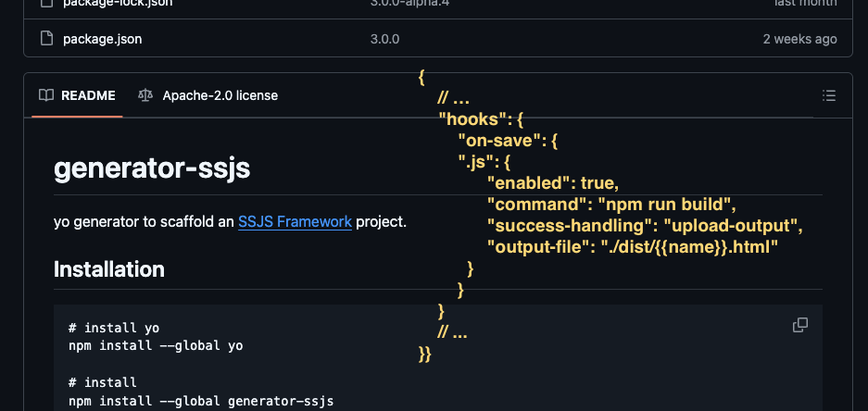The height and width of the screenshot is (411, 868).
Task: Click the '2 weeks ago' timestamp
Action: coord(799,39)
